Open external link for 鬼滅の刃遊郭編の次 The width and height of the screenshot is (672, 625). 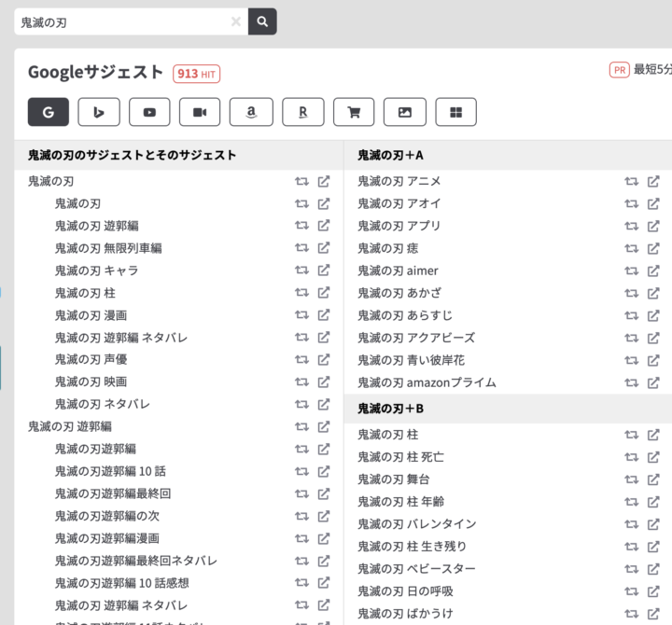[324, 516]
